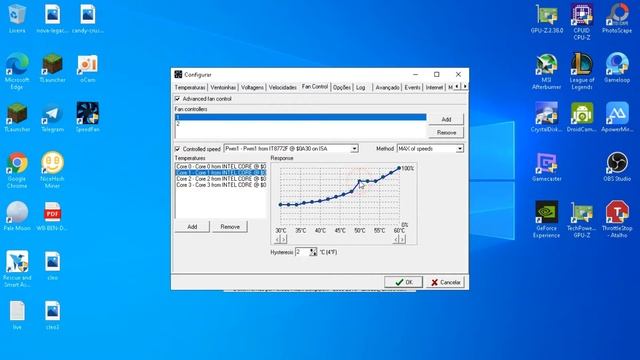This screenshot has width=640, height=360.
Task: Click Remove next to Fan controllers list
Action: click(446, 132)
